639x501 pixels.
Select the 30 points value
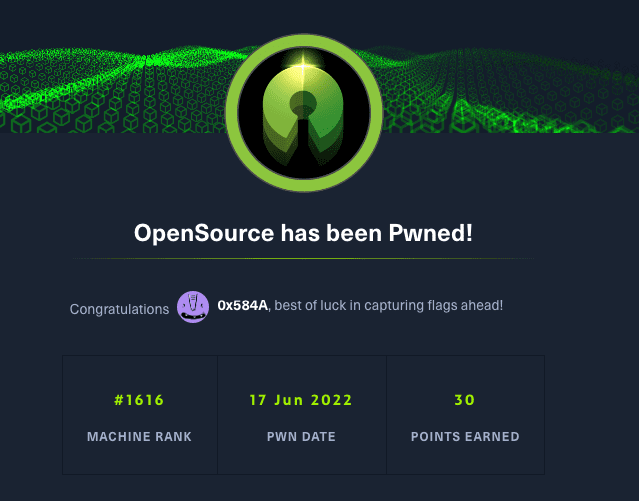pyautogui.click(x=465, y=401)
